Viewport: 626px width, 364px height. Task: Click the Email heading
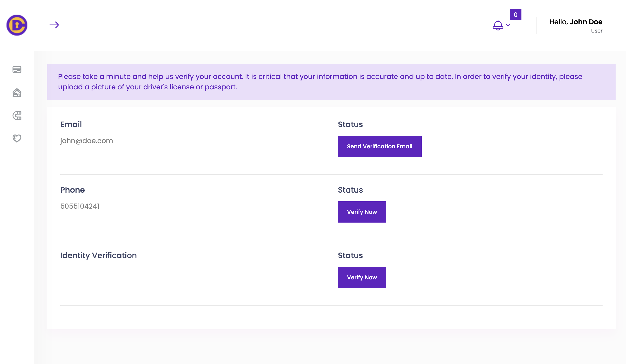point(71,124)
